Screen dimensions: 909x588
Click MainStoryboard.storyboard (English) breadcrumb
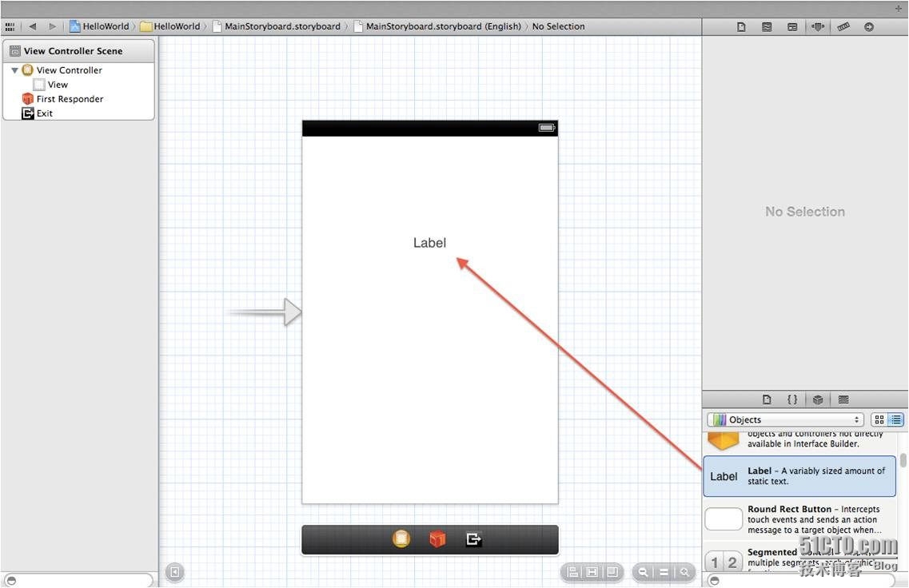[x=437, y=26]
